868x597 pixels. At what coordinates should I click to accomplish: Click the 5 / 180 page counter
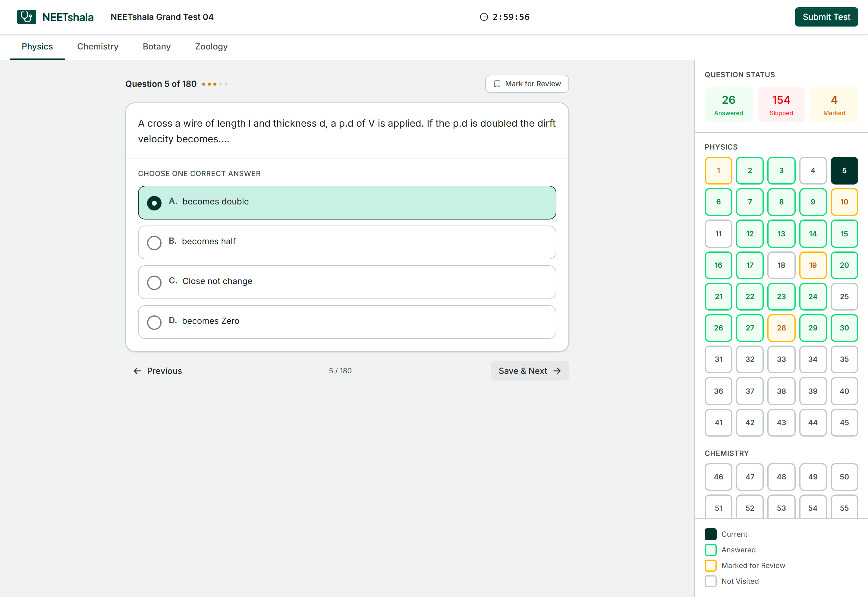340,371
